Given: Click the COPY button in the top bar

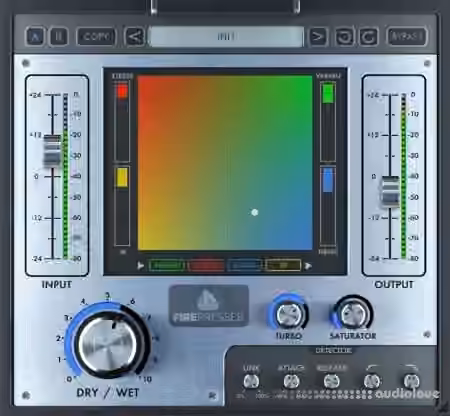Looking at the screenshot, I should (96, 36).
